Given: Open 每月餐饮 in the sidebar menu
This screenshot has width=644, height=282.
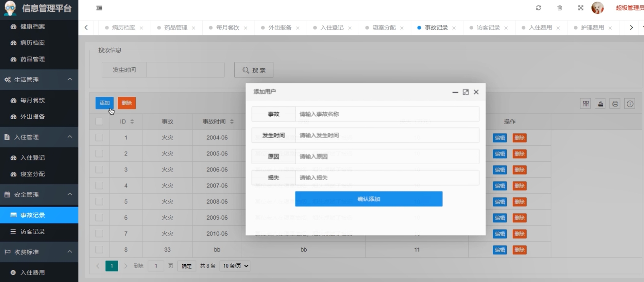Looking at the screenshot, I should [x=32, y=100].
